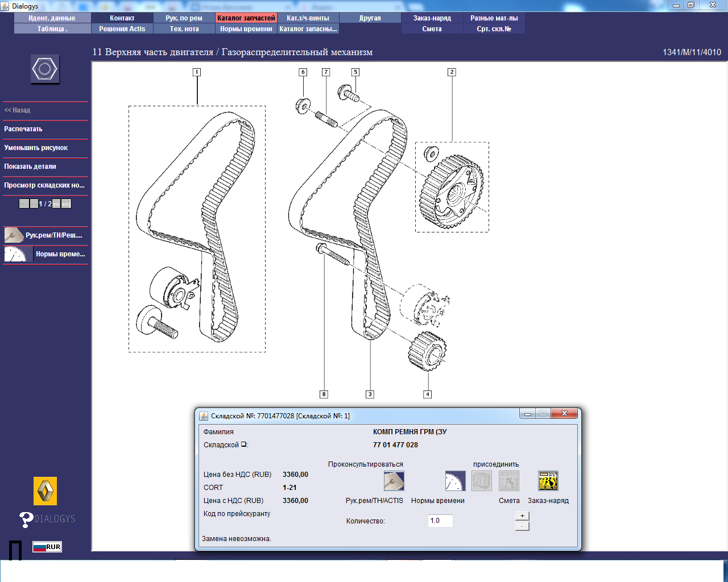Click the RUR currency flag icon

[47, 547]
